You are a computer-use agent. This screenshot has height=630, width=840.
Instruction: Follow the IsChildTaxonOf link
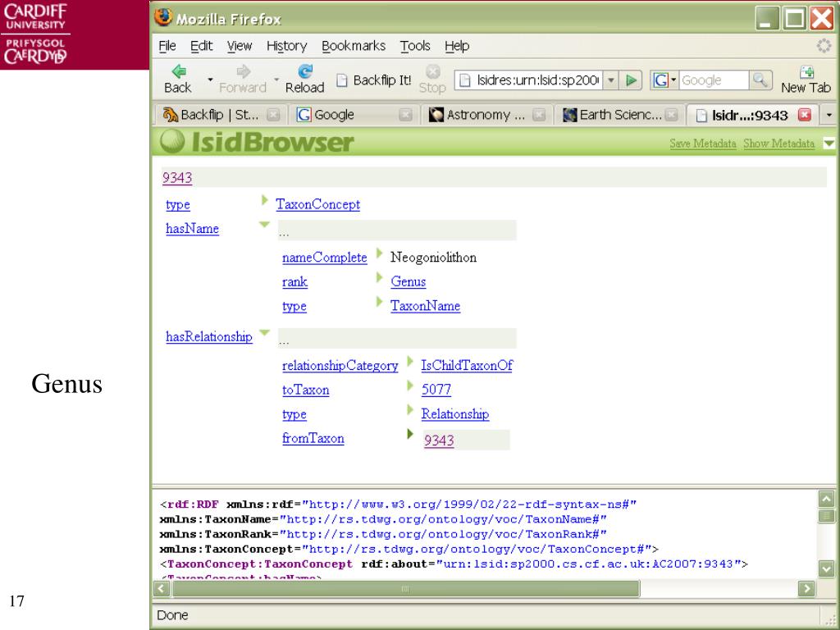pyautogui.click(x=467, y=365)
